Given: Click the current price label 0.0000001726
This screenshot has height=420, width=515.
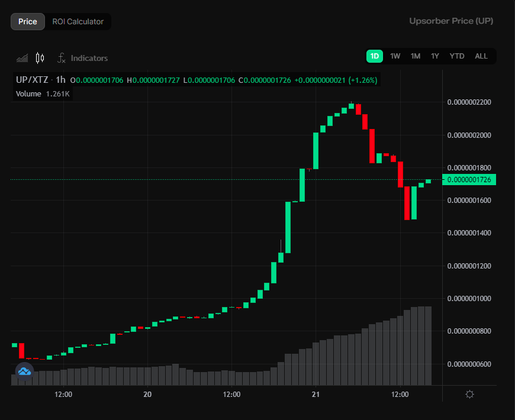Looking at the screenshot, I should click(x=469, y=180).
